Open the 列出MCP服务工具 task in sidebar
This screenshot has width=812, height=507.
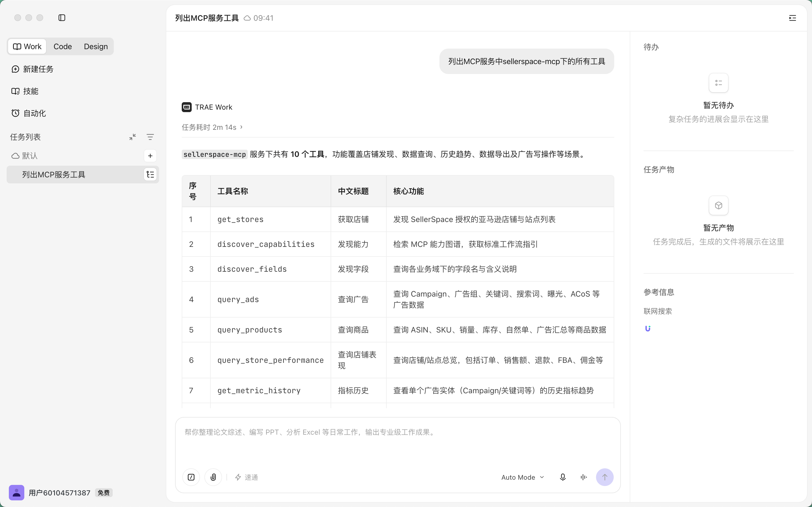tap(83, 174)
